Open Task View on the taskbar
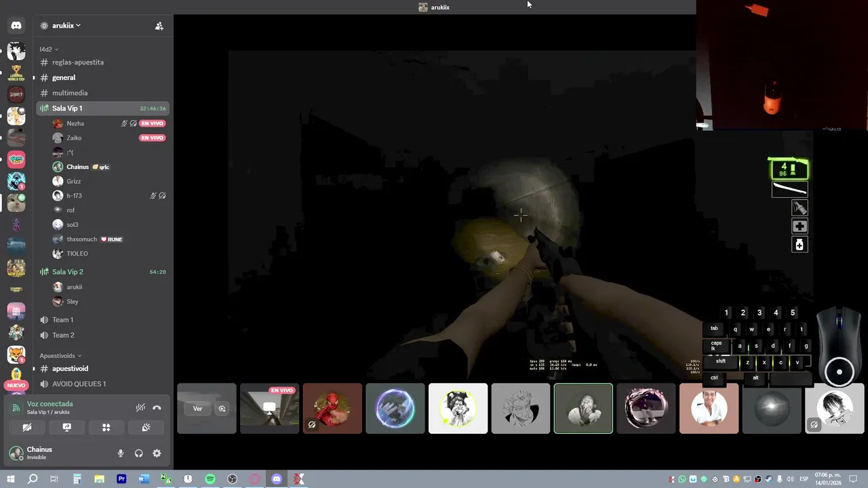Image resolution: width=868 pixels, height=488 pixels. click(54, 479)
